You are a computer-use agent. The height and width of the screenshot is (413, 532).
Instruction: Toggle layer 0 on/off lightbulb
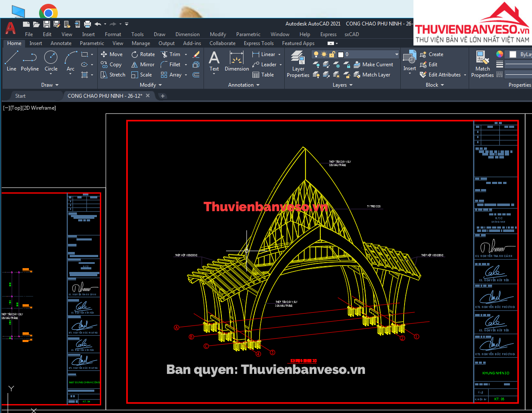(x=316, y=54)
